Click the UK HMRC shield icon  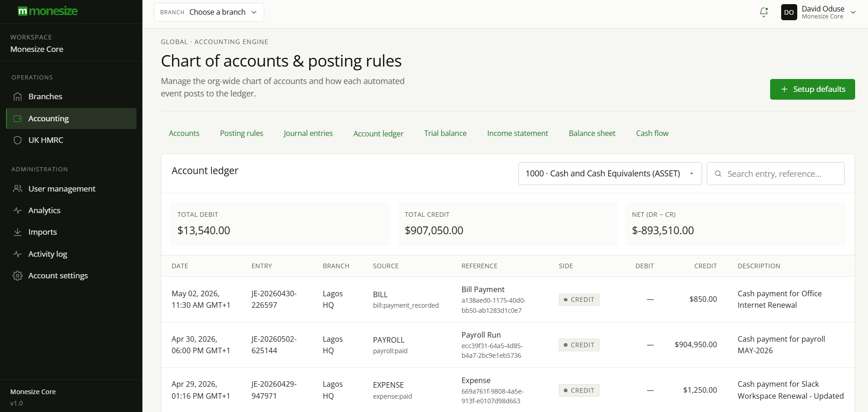pos(17,140)
